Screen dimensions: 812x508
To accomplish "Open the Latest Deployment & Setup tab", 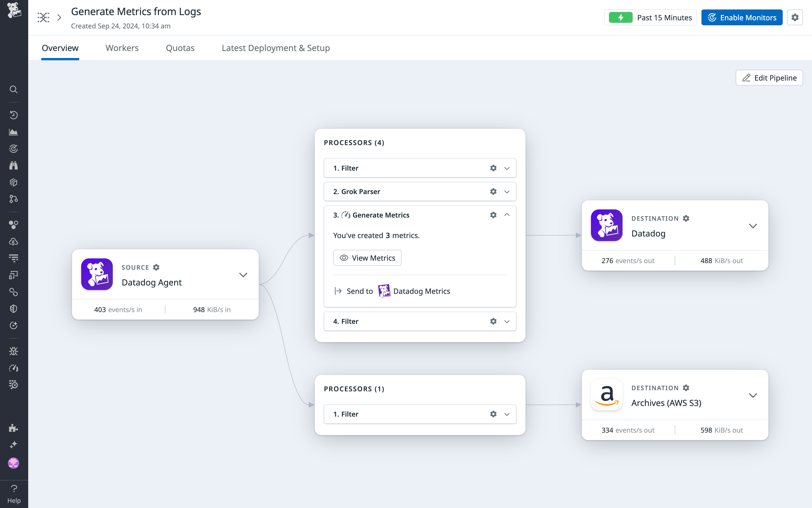I will tap(275, 48).
